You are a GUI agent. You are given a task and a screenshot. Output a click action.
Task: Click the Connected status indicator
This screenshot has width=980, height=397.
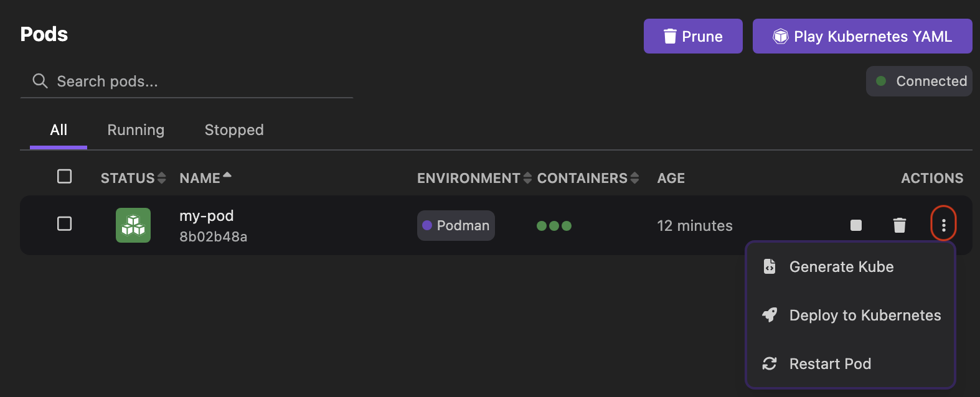[x=919, y=81]
